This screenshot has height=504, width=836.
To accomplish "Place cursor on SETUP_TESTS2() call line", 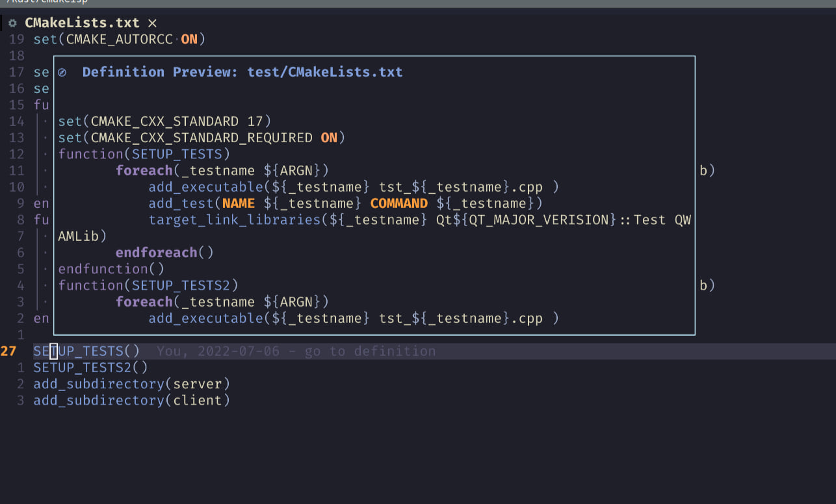I will pos(91,368).
